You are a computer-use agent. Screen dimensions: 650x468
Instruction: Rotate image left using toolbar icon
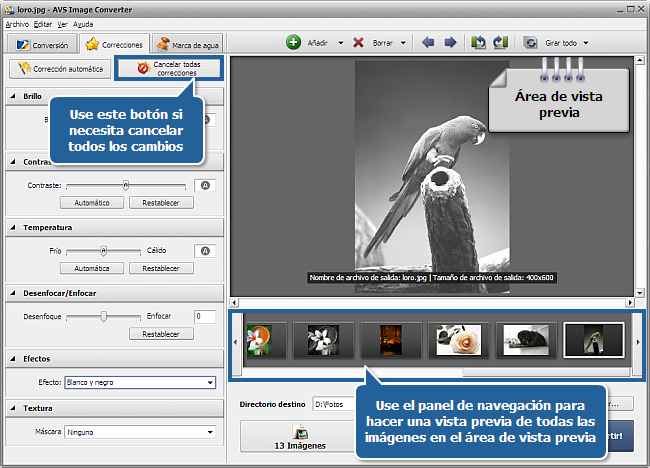coord(479,43)
